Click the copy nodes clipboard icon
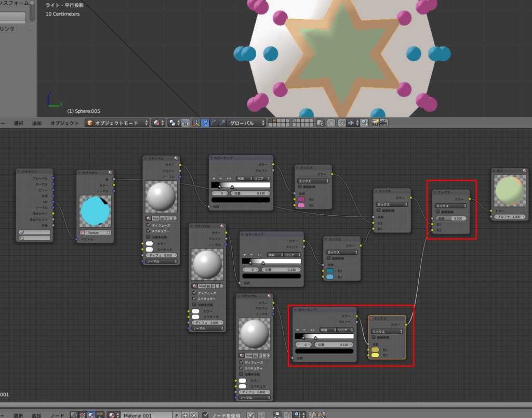Screen dimensions: 532x418 pyautogui.click(x=313, y=415)
